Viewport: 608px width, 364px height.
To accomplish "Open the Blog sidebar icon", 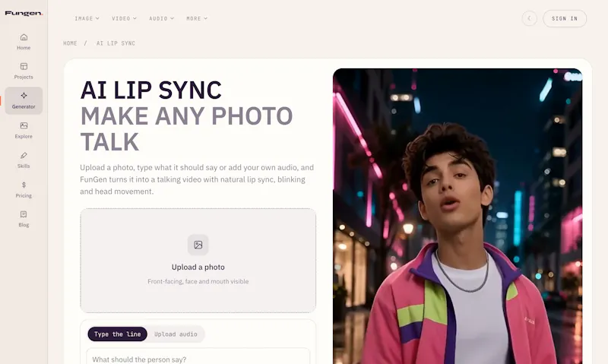I will coord(24,214).
